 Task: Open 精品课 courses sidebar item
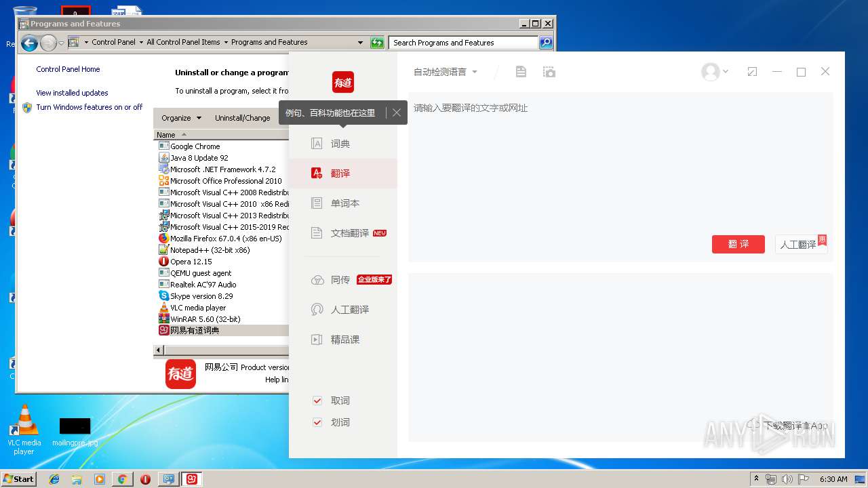(343, 340)
